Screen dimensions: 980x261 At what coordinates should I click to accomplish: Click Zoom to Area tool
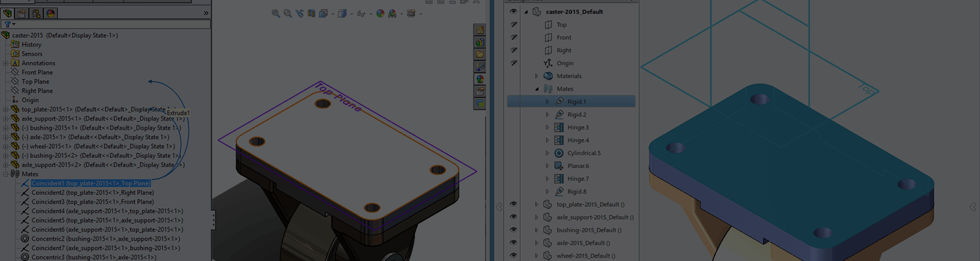click(287, 13)
